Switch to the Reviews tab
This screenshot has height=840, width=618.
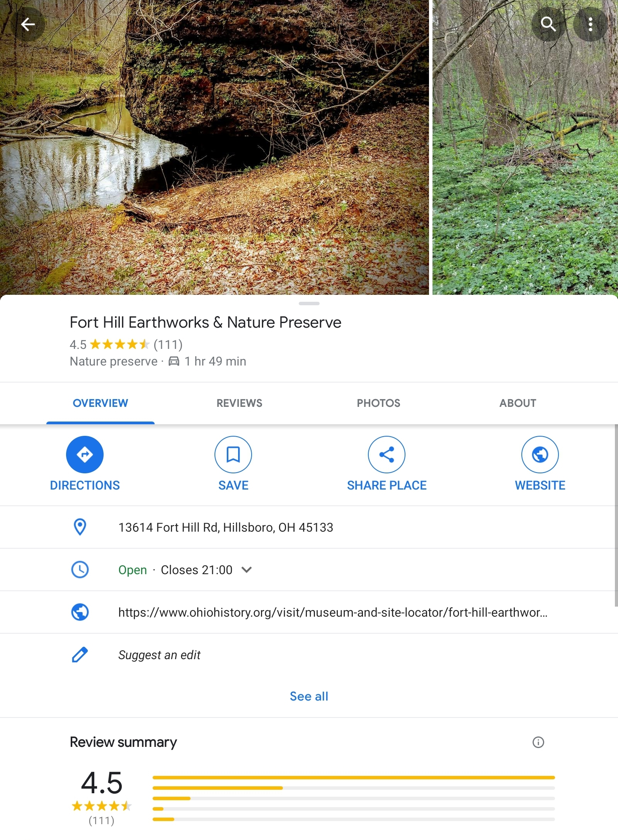[239, 403]
